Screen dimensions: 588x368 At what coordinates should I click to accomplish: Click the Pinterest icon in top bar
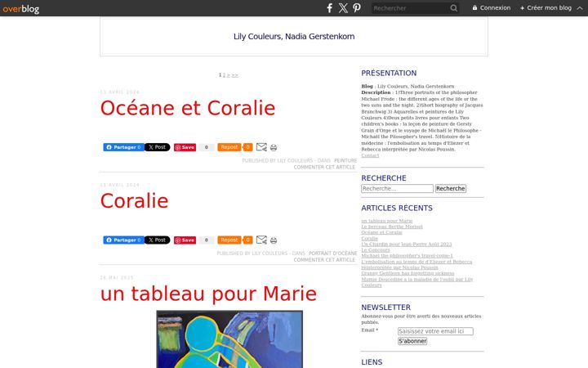(357, 8)
